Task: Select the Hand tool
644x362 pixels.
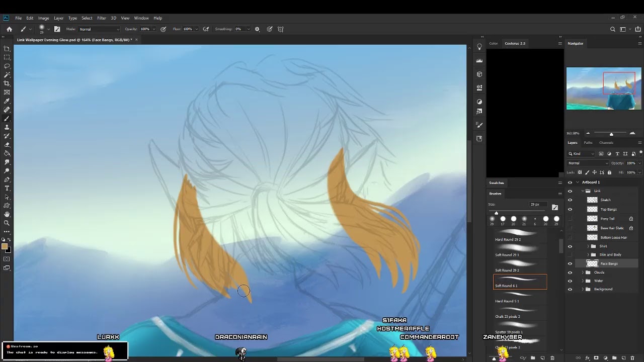Action: 7,214
